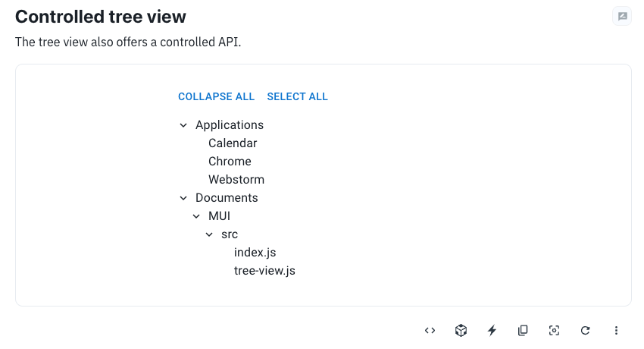The image size is (644, 349).
Task: Collapse the src folder chevron
Action: (x=209, y=234)
